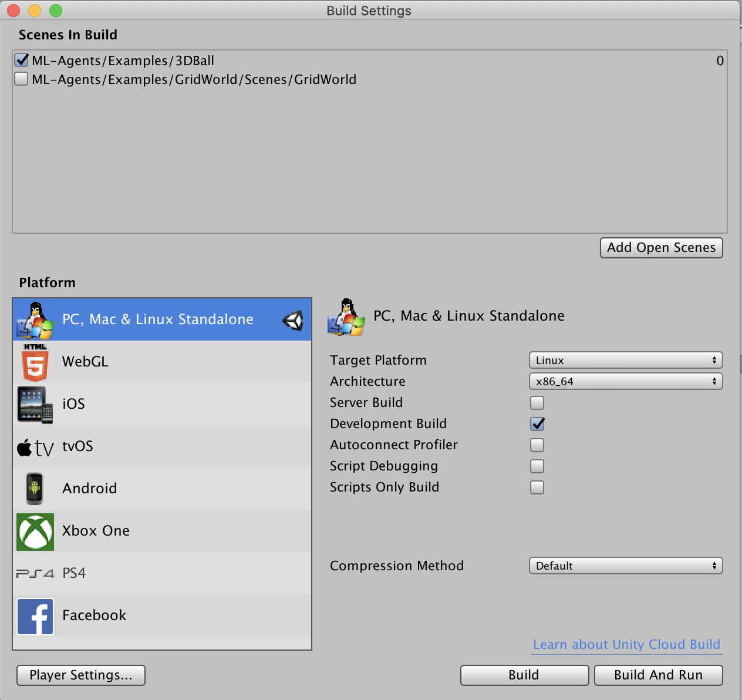The image size is (742, 700).
Task: Open Player Settings
Action: [81, 675]
